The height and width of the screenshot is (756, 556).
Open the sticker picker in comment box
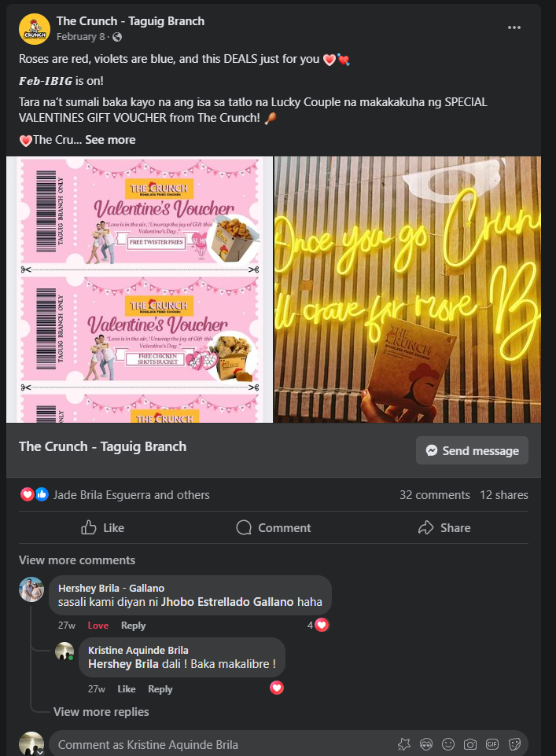[514, 744]
